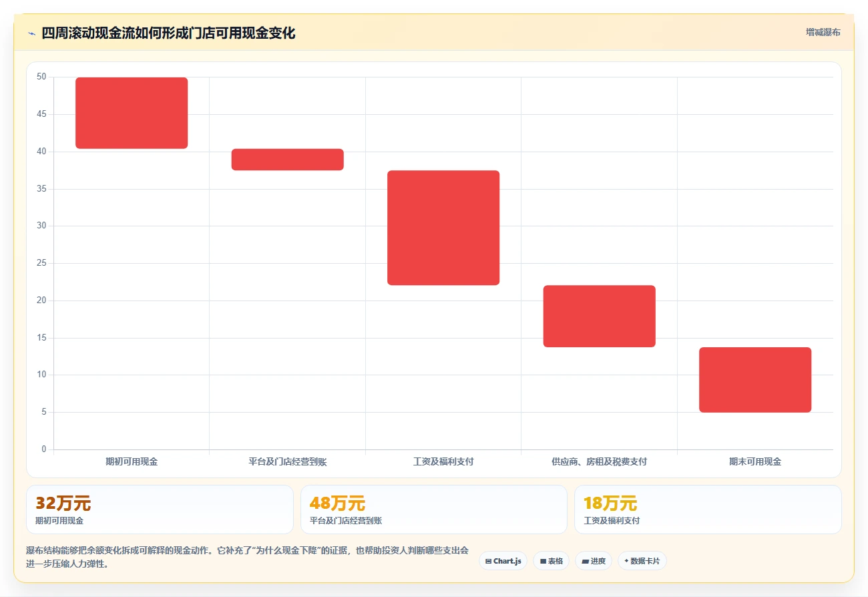868x597 pixels.
Task: Click y-axis tick value 50
Action: point(41,77)
